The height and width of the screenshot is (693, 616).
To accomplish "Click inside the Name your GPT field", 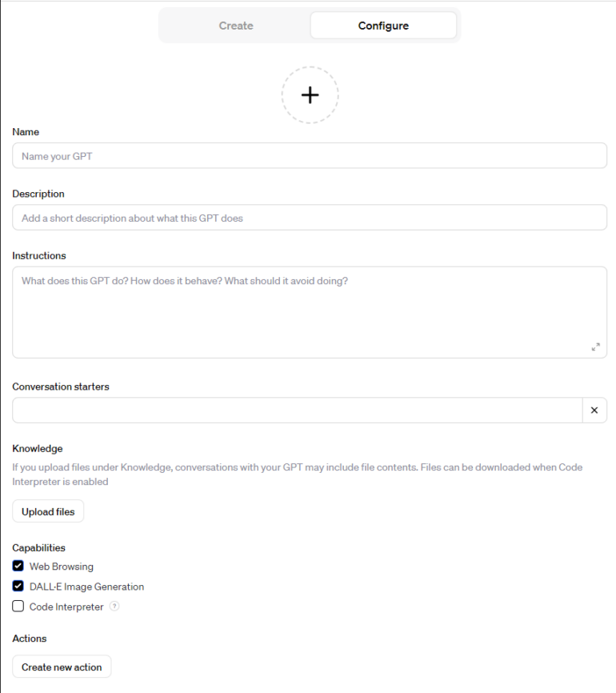I will 310,155.
